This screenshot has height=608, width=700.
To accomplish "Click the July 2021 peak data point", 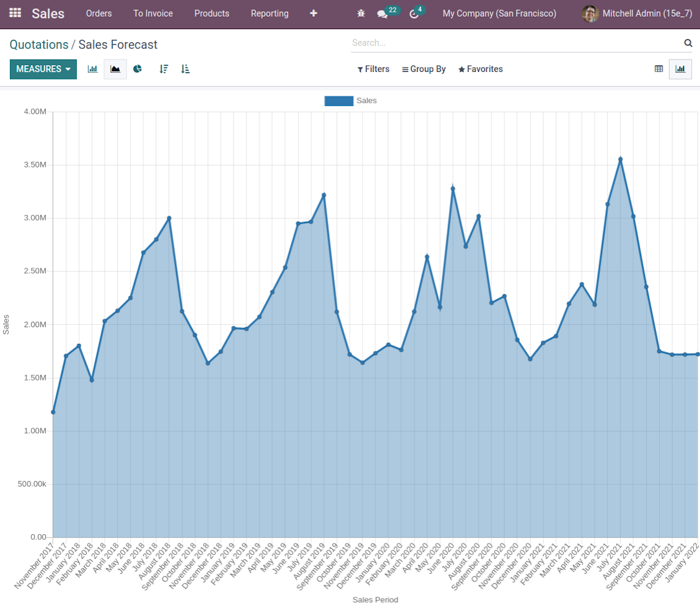I will (x=621, y=159).
